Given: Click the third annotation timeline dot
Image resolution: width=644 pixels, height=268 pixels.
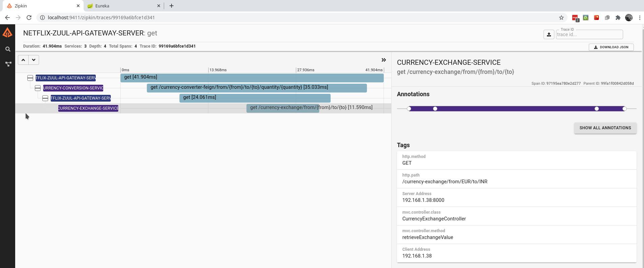Looking at the screenshot, I should [597, 109].
